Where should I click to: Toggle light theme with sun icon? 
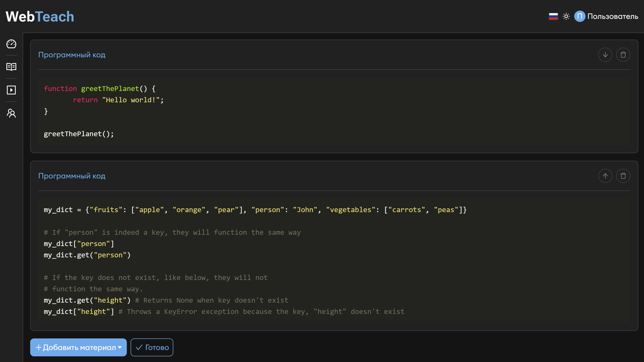[566, 16]
